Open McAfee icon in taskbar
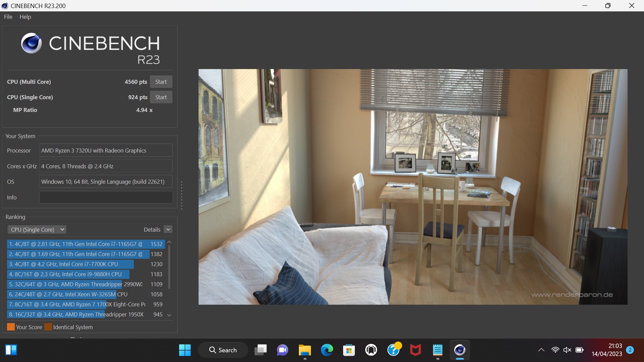 (x=415, y=350)
